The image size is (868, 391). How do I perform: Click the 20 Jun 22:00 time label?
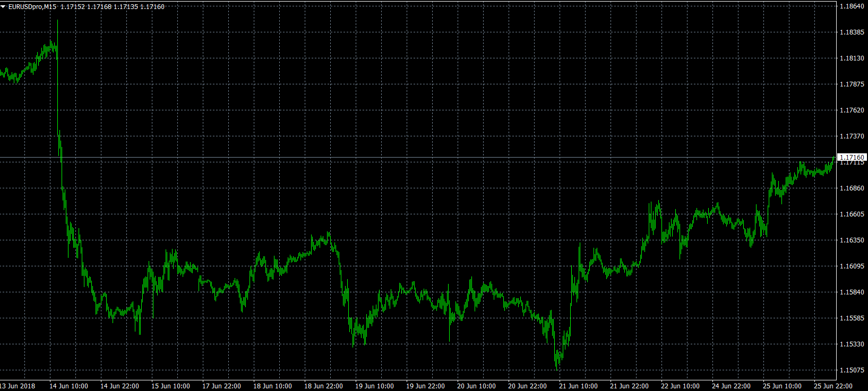click(527, 386)
